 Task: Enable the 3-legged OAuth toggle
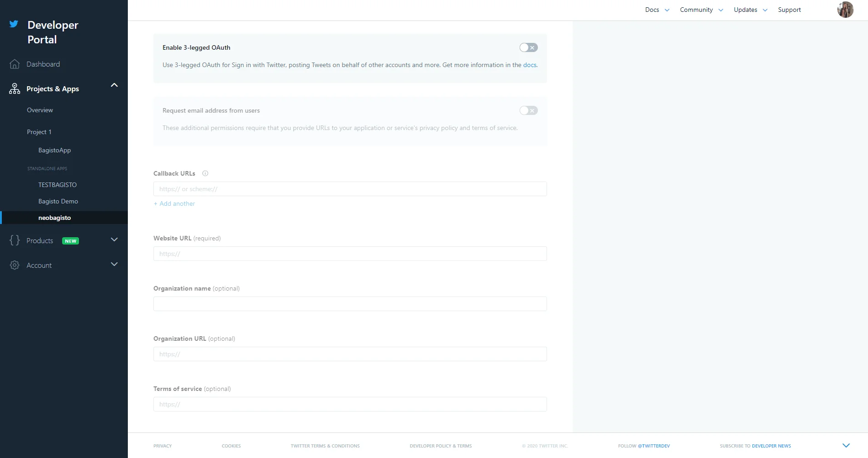point(528,47)
